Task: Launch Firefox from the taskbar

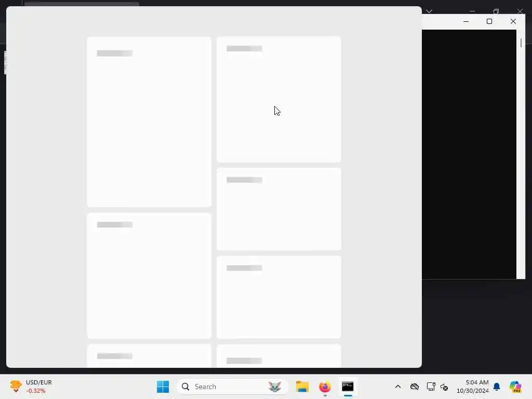Action: click(x=325, y=387)
